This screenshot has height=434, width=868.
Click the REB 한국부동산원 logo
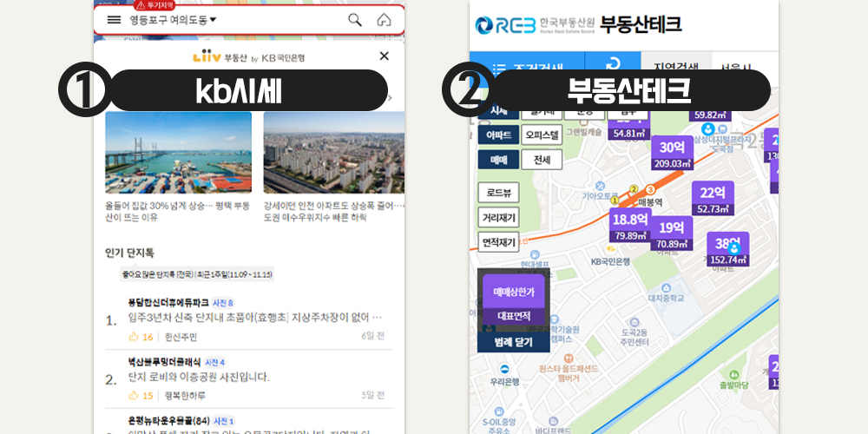(534, 25)
